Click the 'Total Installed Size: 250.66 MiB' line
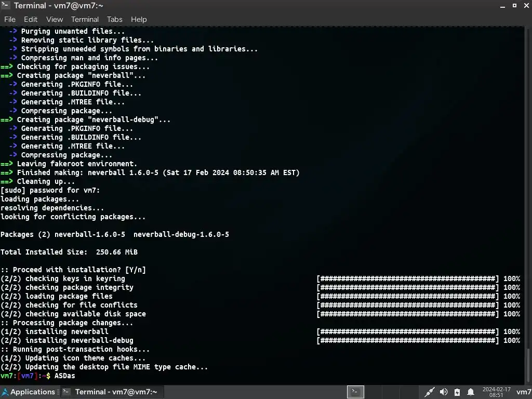Screen dimensions: 532x399 click(69, 252)
